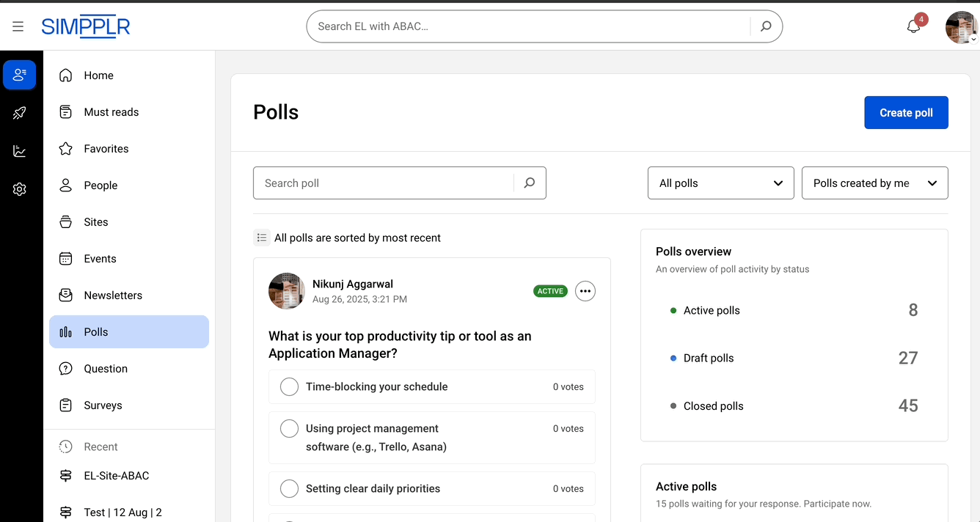The width and height of the screenshot is (980, 522).
Task: Click the notification bell icon
Action: (913, 24)
